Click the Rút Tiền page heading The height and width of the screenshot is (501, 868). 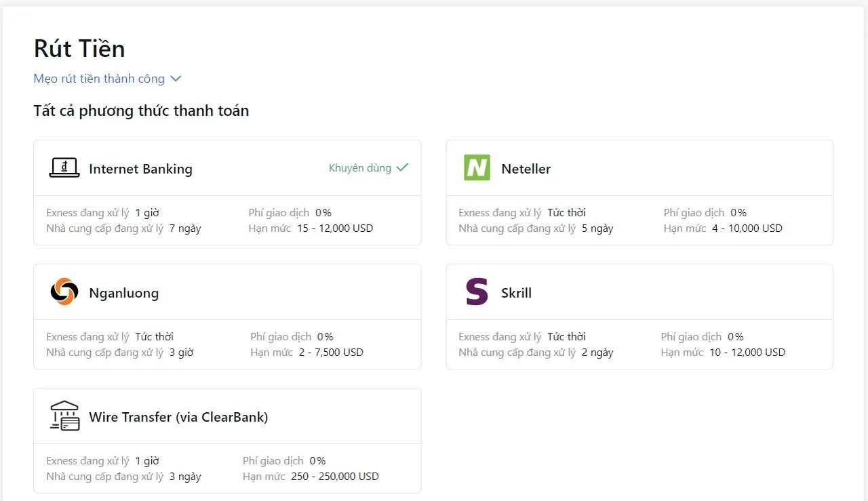79,49
